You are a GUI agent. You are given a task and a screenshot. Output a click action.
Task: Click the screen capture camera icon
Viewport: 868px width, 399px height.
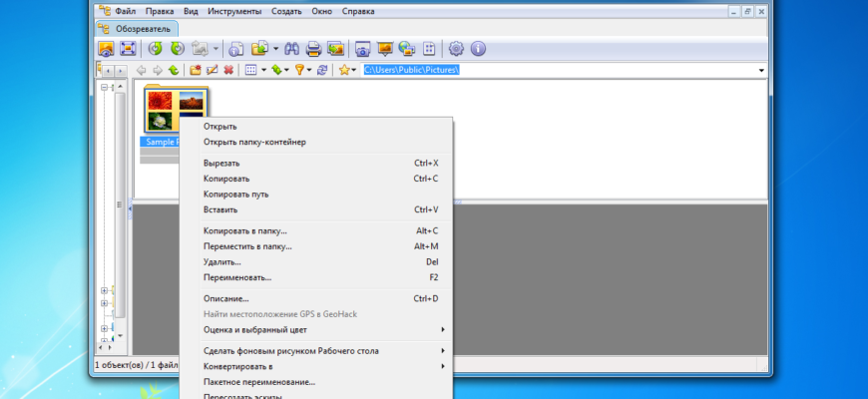click(x=363, y=48)
